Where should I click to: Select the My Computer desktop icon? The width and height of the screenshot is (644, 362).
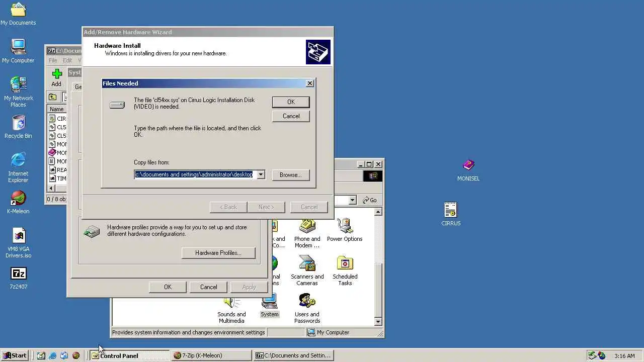[x=18, y=51]
